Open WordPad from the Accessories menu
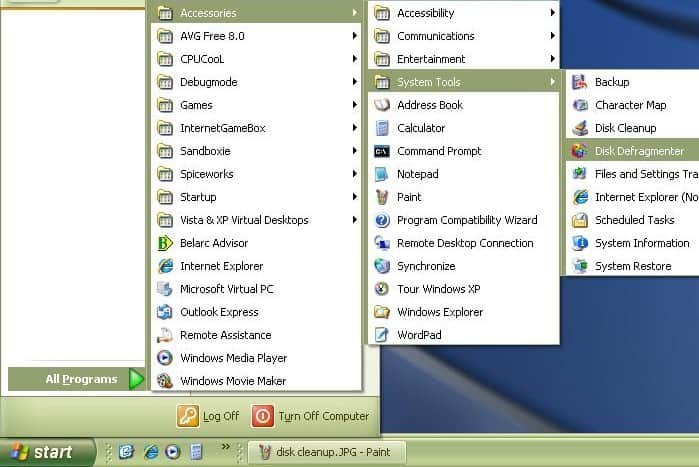Screen dimensions: 699x467 [x=418, y=335]
